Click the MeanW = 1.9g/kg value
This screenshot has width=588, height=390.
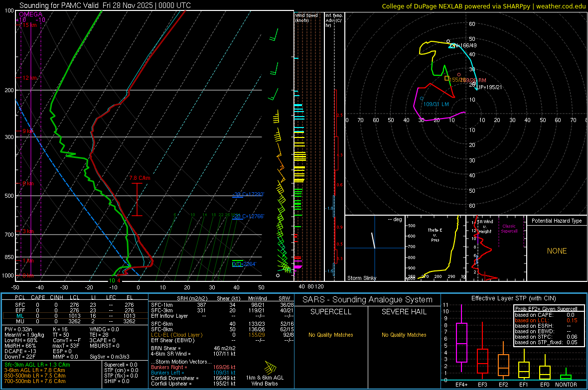[24, 335]
